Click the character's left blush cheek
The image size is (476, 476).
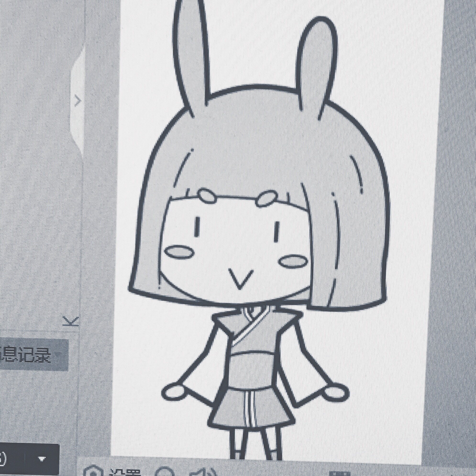click(x=179, y=252)
